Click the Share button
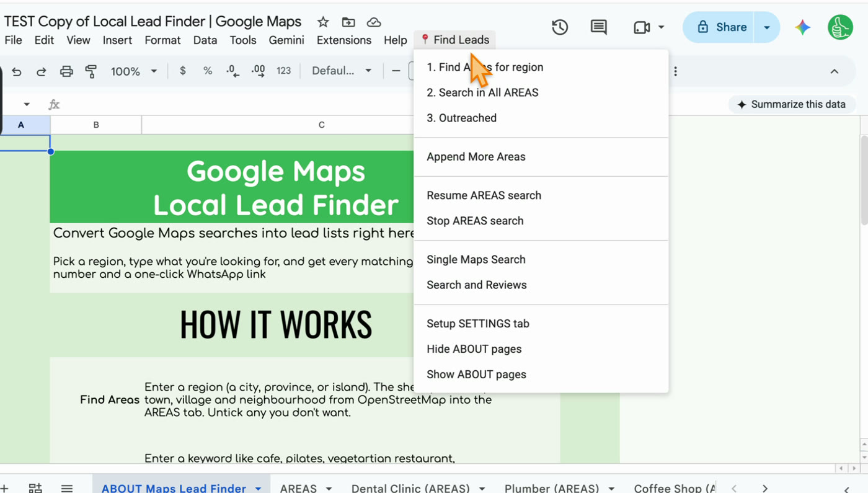This screenshot has height=493, width=868. coord(719,27)
